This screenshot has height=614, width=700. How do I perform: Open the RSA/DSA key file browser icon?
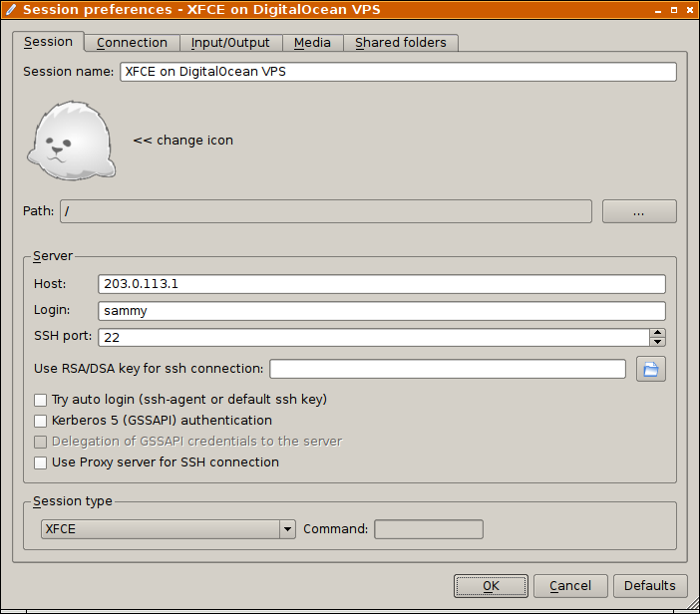[650, 369]
